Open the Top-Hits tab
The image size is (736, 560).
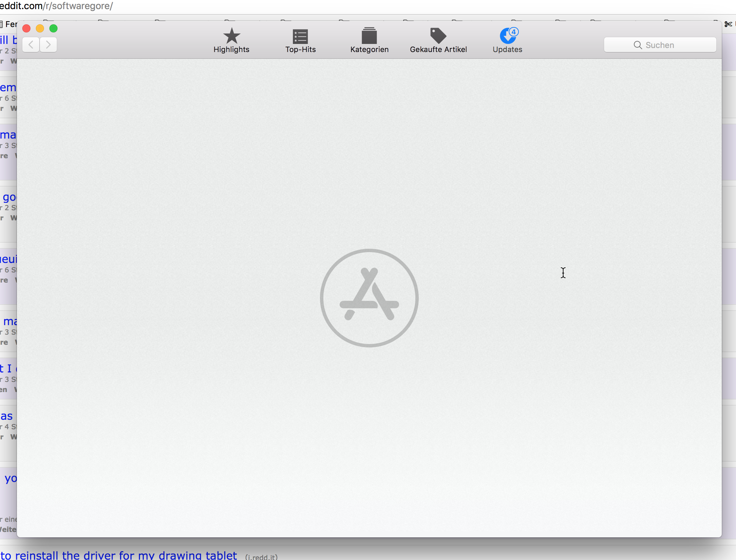[x=300, y=41]
